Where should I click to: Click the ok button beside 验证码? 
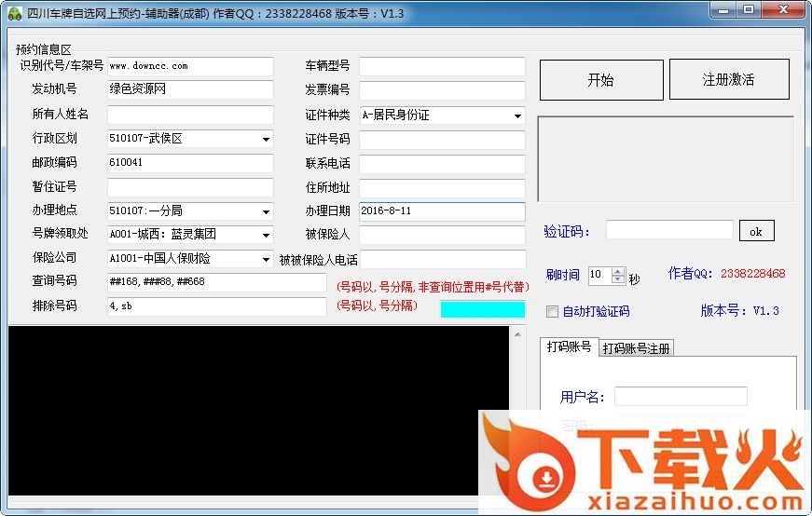click(x=757, y=231)
